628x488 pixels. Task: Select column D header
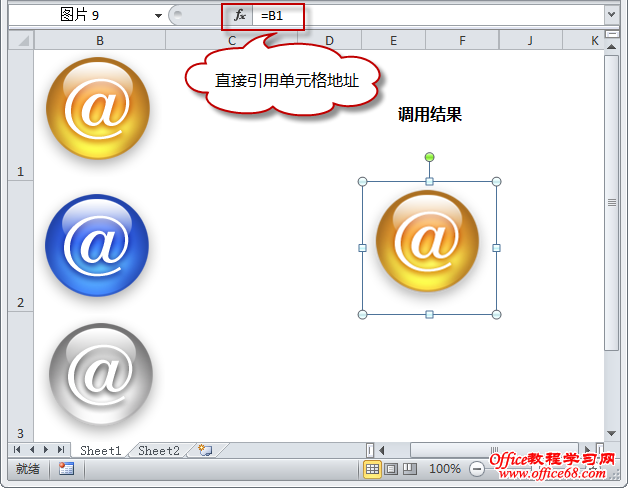[329, 40]
